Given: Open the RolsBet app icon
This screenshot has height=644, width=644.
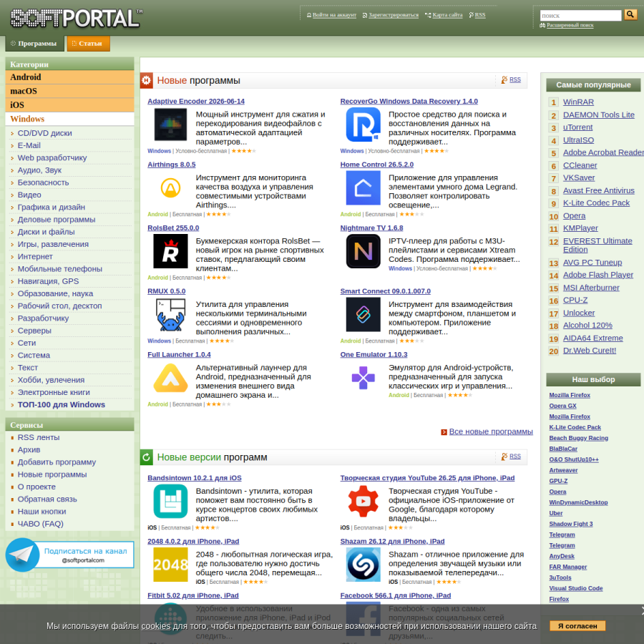Looking at the screenshot, I should [x=170, y=251].
